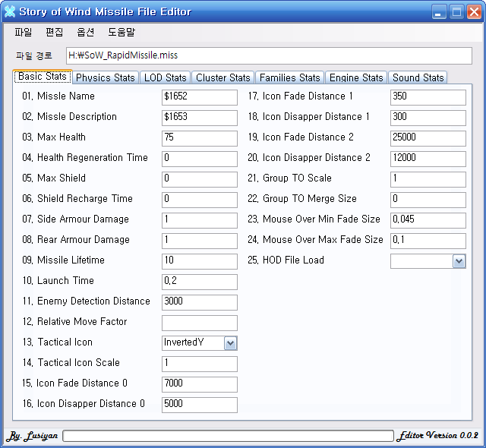This screenshot has width=486, height=448.
Task: Expand the Tactical Icon dropdown arrow
Action: point(230,343)
